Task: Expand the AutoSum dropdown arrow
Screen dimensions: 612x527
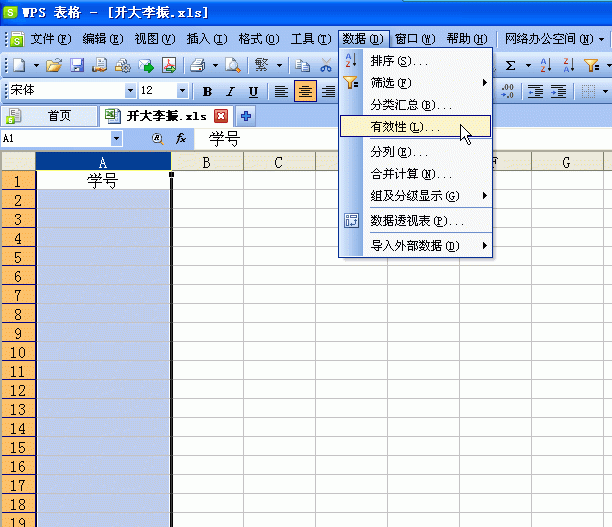Action: [x=528, y=66]
